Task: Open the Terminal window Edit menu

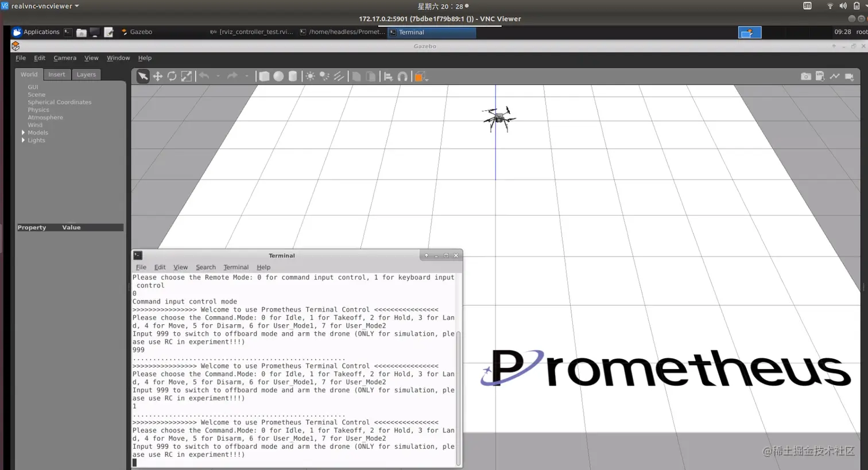Action: click(x=160, y=267)
